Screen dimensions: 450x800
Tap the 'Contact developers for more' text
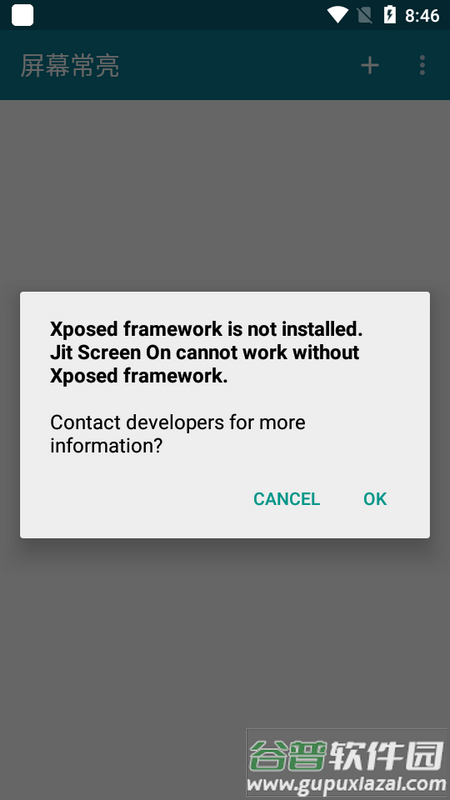(x=178, y=423)
